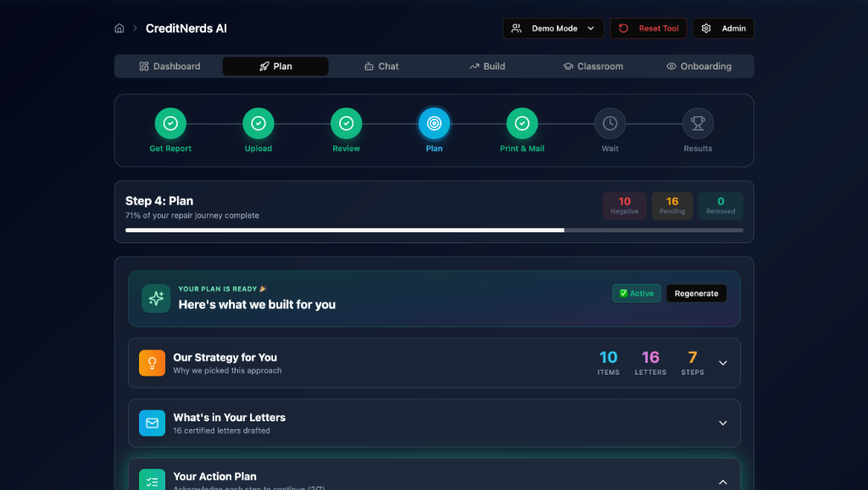The width and height of the screenshot is (868, 490).
Task: Click the rocket icon on the Plan tab
Action: pos(264,66)
